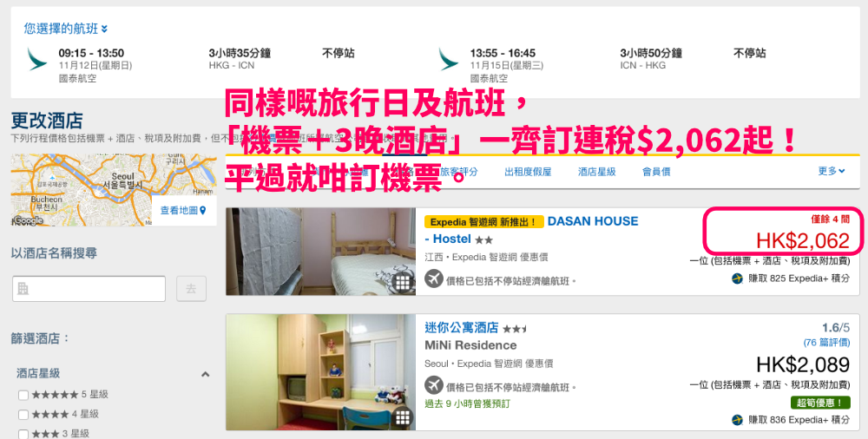Image resolution: width=868 pixels, height=439 pixels.
Task: Check the 4 星級 hotel filter
Action: point(23,415)
